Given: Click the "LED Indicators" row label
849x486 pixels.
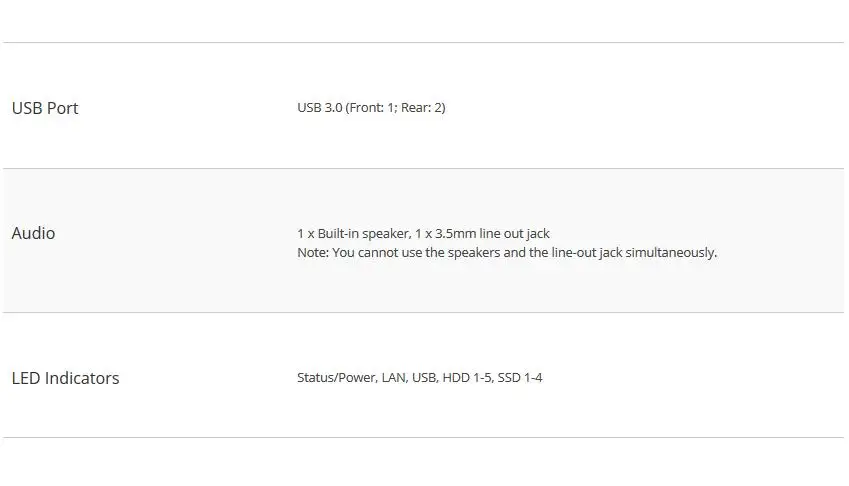Looking at the screenshot, I should 66,378.
